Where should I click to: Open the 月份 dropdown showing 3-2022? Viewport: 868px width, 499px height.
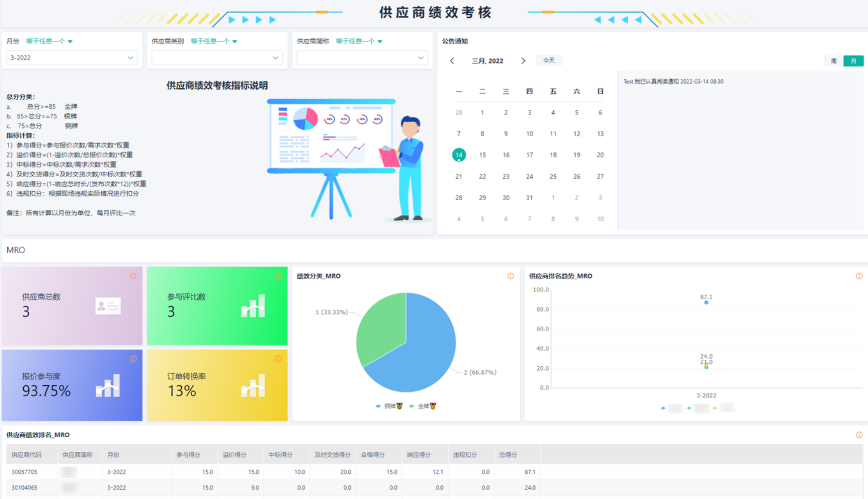coord(72,58)
